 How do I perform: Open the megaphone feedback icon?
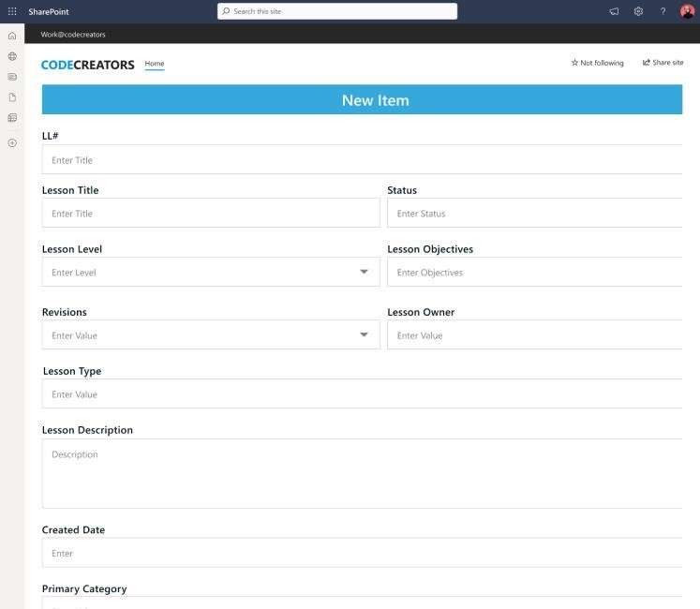coord(614,11)
